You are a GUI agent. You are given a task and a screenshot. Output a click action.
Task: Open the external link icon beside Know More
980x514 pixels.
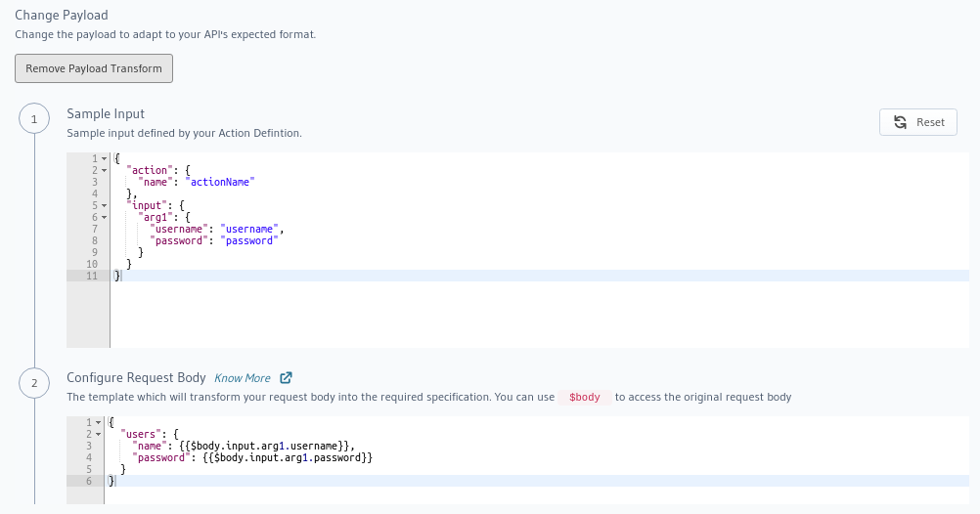click(286, 378)
